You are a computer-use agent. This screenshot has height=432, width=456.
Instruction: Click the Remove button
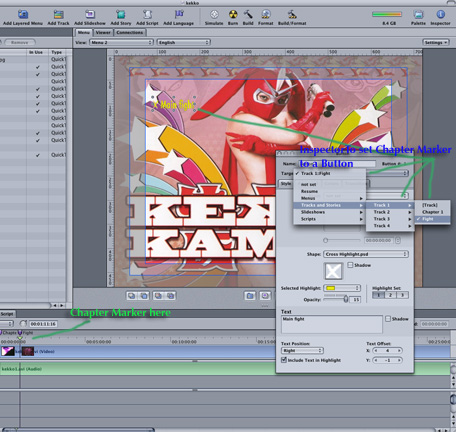point(19,42)
